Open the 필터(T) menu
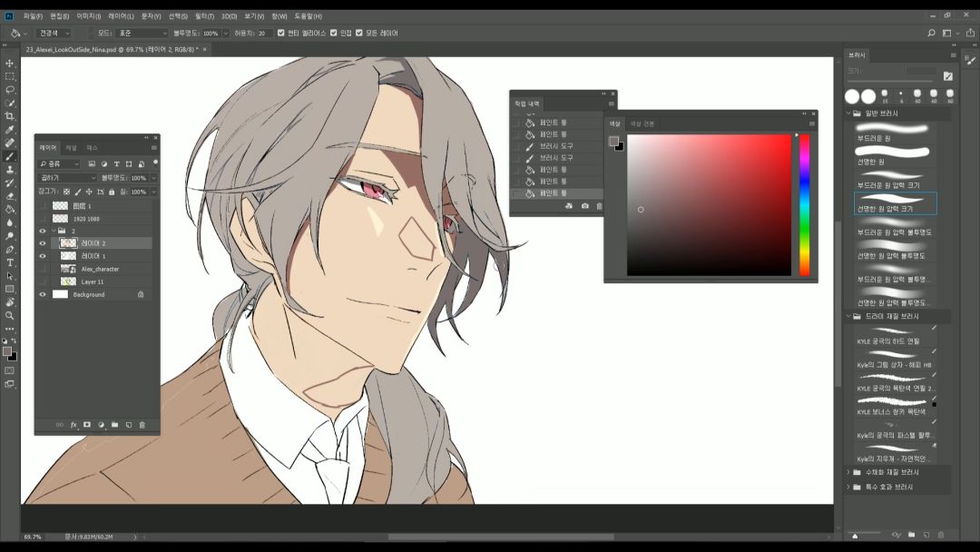This screenshot has width=980, height=552. tap(202, 16)
